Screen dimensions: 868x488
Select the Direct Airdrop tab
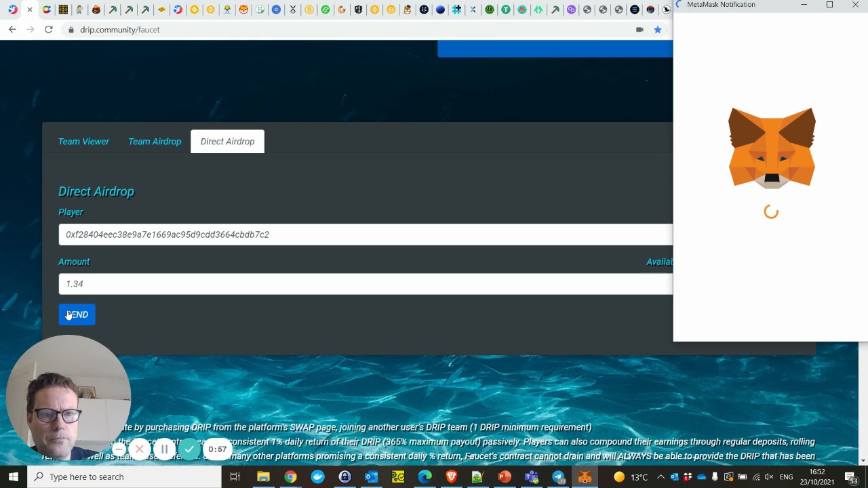pos(227,142)
